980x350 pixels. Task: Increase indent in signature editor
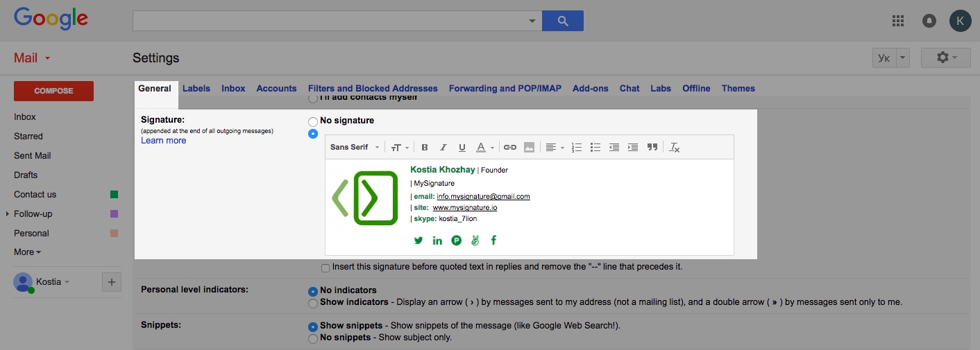click(633, 147)
